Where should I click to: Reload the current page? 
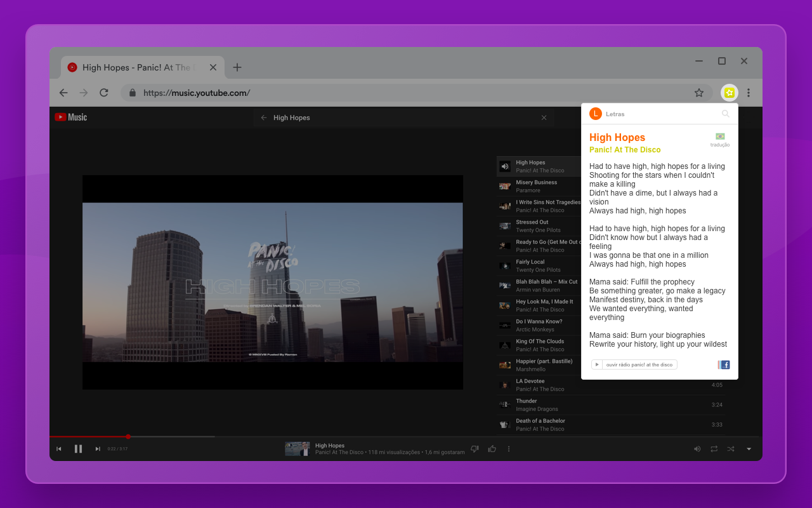point(104,93)
